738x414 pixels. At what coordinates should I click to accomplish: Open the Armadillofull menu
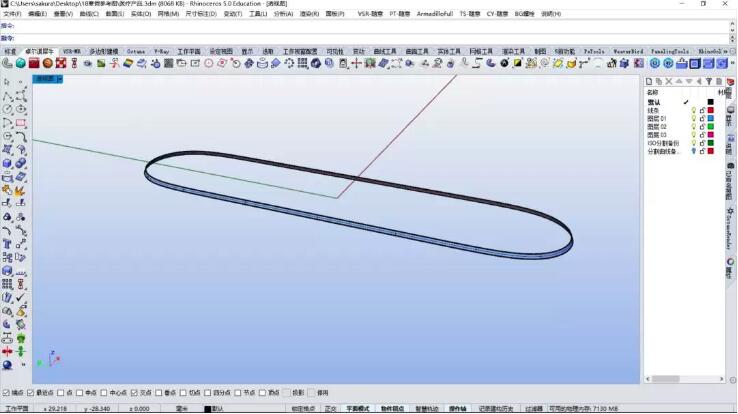pos(434,14)
